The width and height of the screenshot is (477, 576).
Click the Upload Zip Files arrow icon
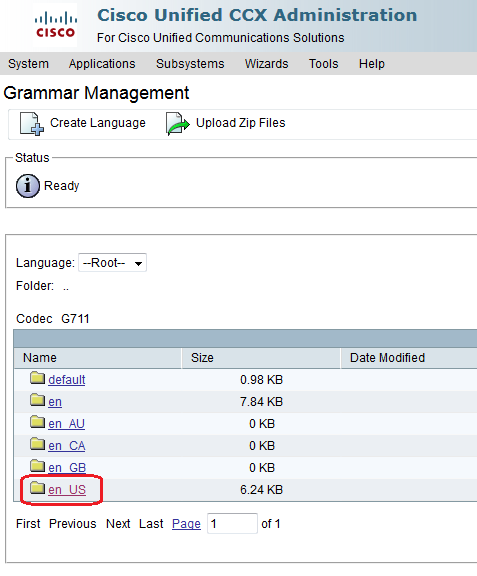(x=177, y=124)
